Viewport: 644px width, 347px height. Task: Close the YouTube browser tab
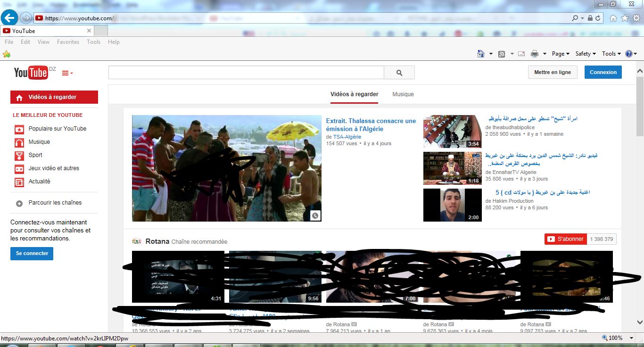[x=89, y=31]
